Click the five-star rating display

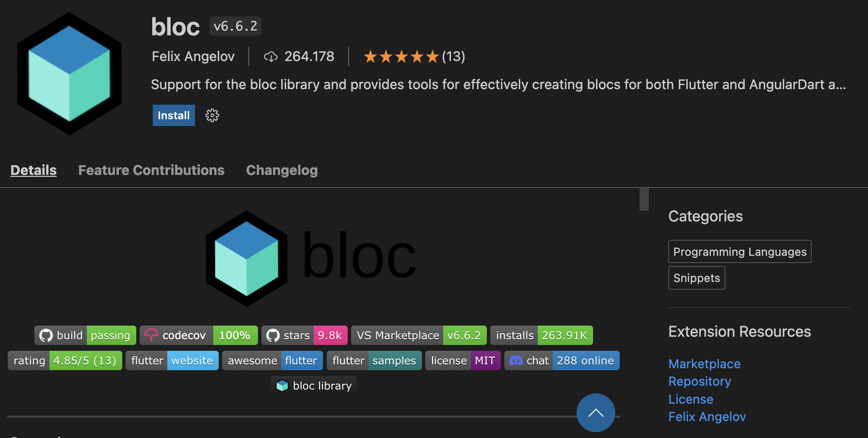pos(401,56)
